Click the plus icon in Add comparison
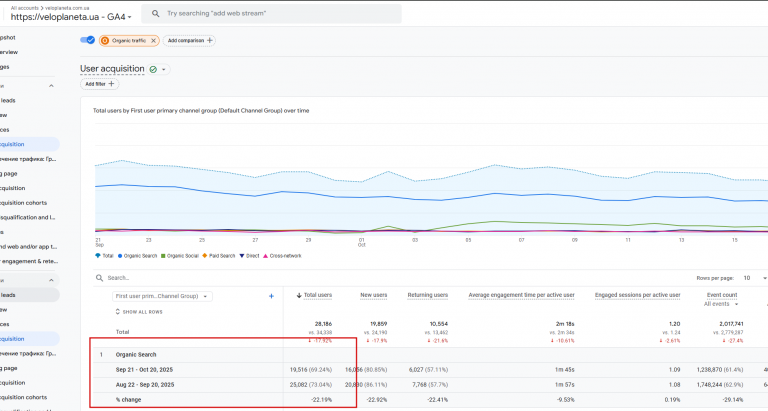The width and height of the screenshot is (768, 411). [209, 40]
